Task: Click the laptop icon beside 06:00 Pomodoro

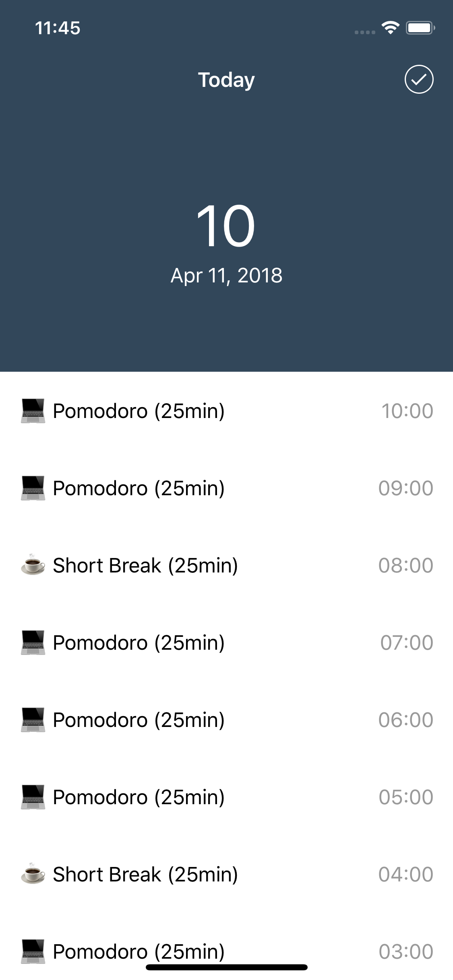Action: [33, 720]
